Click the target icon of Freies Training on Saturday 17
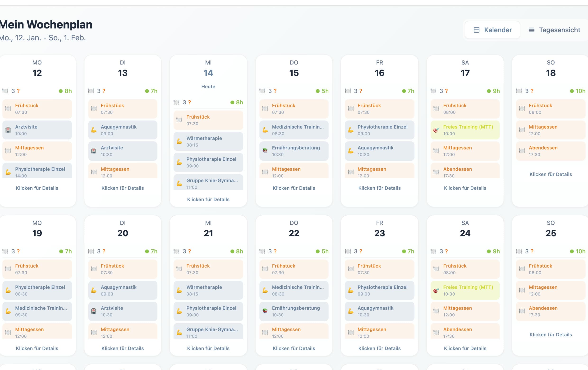 coord(436,130)
